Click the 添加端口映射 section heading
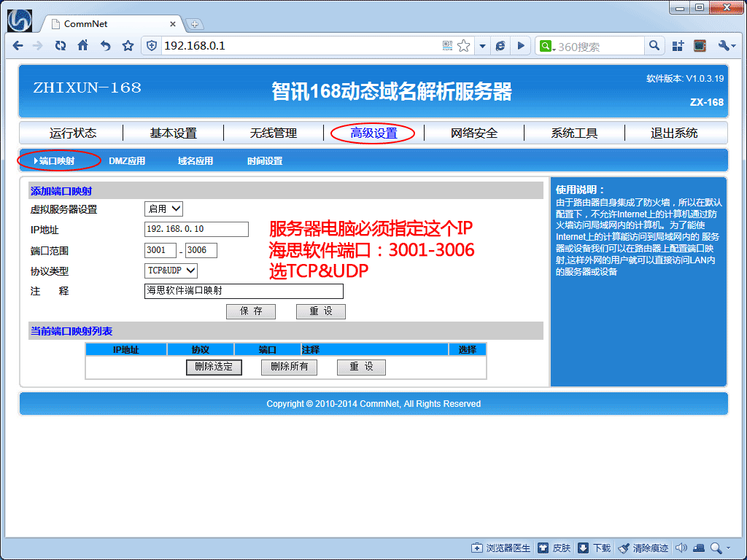The width and height of the screenshot is (747, 560). 61,191
